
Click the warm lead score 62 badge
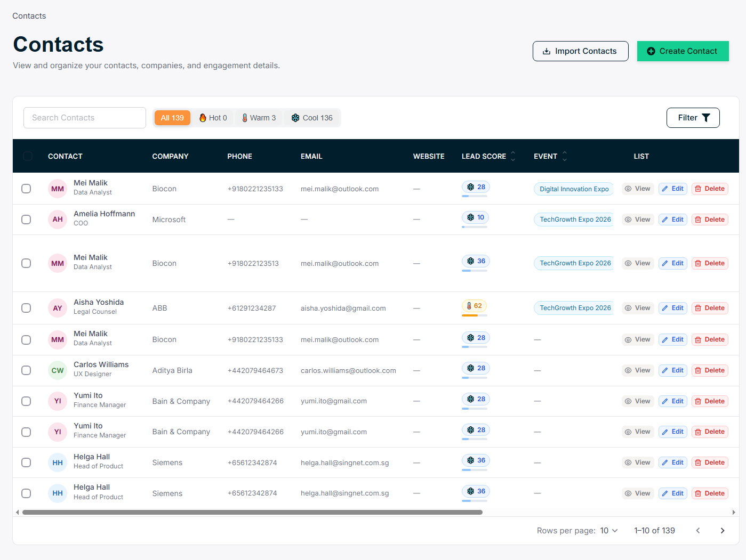coord(475,306)
